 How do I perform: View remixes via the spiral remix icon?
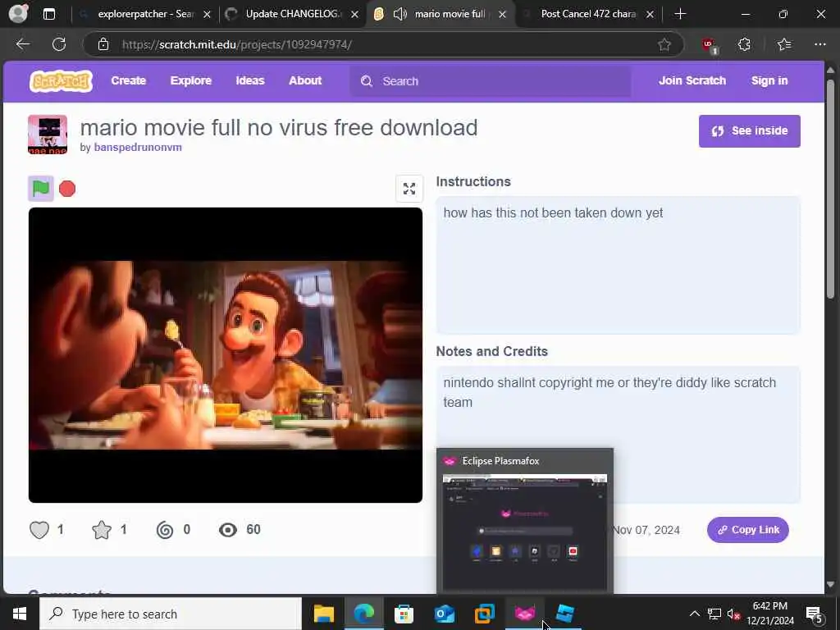[x=164, y=530]
